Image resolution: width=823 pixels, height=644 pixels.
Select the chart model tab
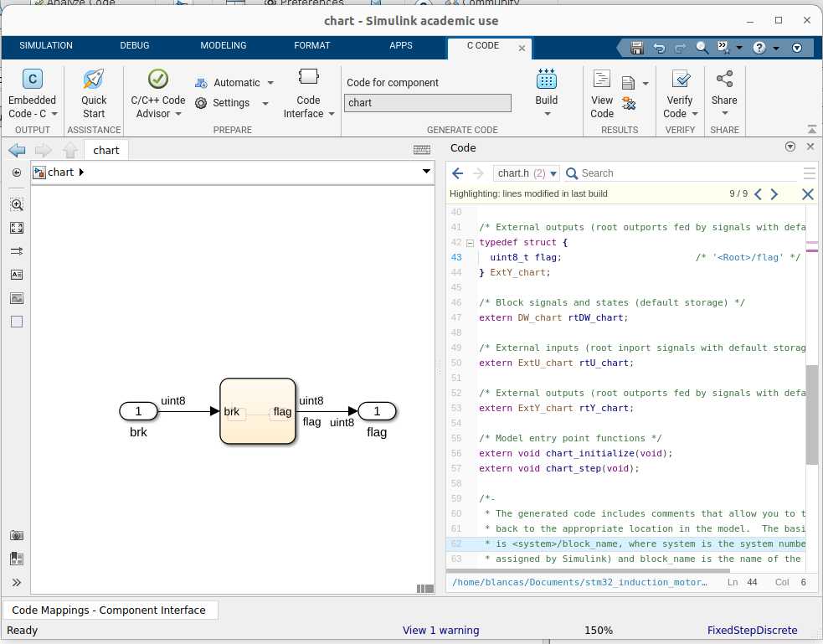[106, 151]
